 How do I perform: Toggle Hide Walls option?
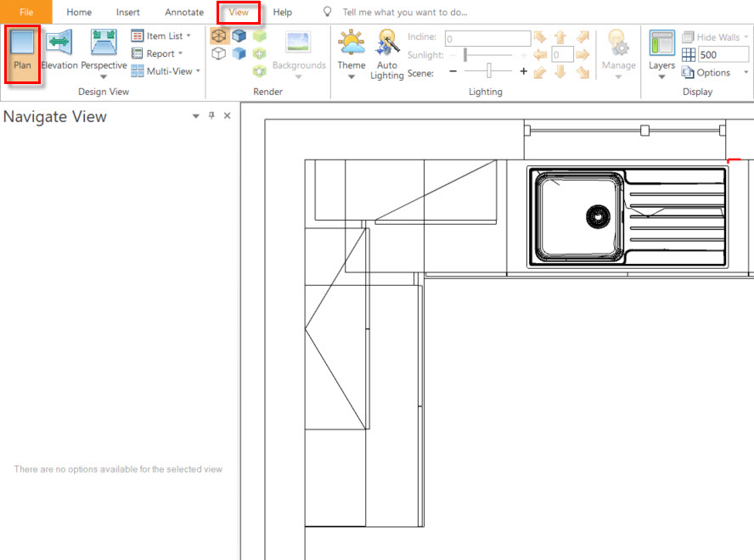pos(715,37)
